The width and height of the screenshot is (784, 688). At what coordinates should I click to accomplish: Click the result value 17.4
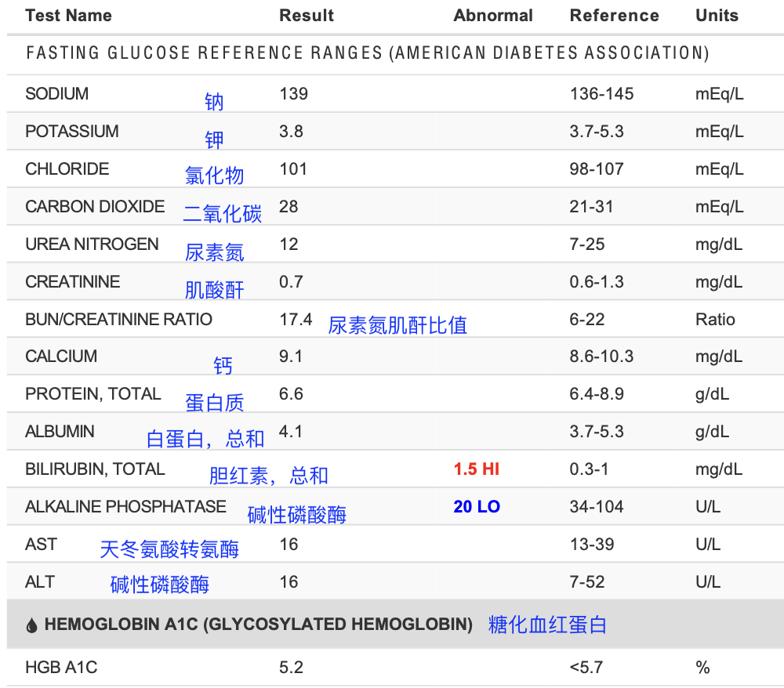[x=296, y=319]
